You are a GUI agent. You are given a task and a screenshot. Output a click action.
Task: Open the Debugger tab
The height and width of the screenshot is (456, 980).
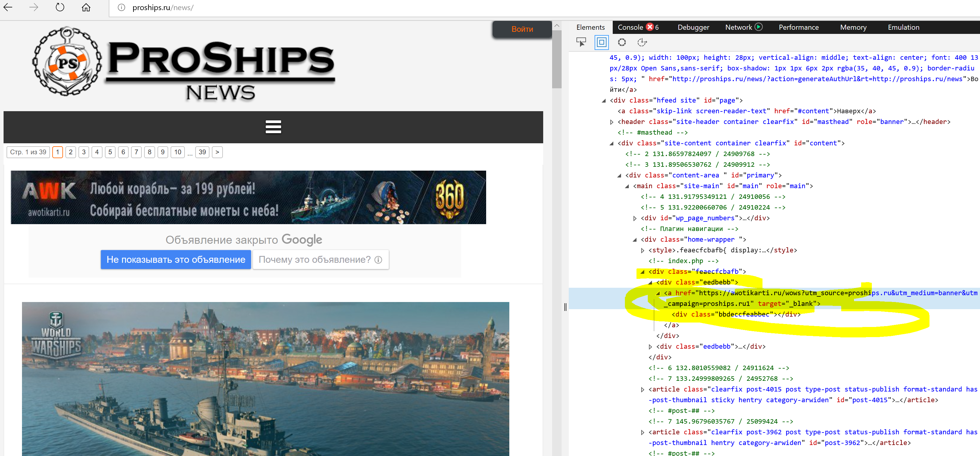pyautogui.click(x=693, y=27)
